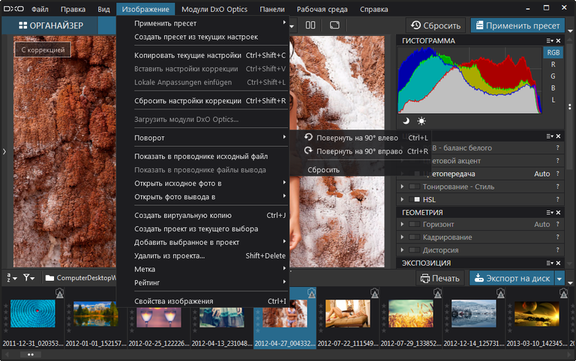Viewport: 576px width, 361px height.
Task: Open help question mark for Горизонт
Action: pyautogui.click(x=558, y=224)
